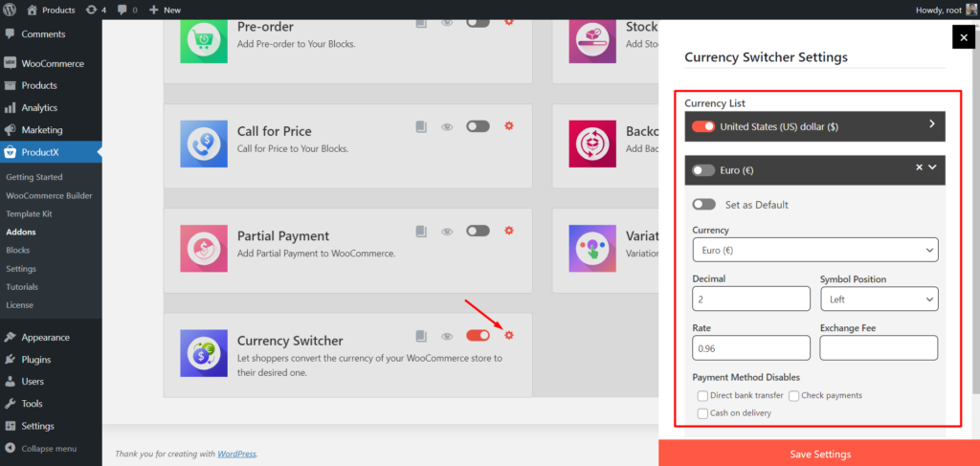Screen dimensions: 980x466
Task: Click the Pre-order green cart thumbnail
Action: click(x=204, y=39)
